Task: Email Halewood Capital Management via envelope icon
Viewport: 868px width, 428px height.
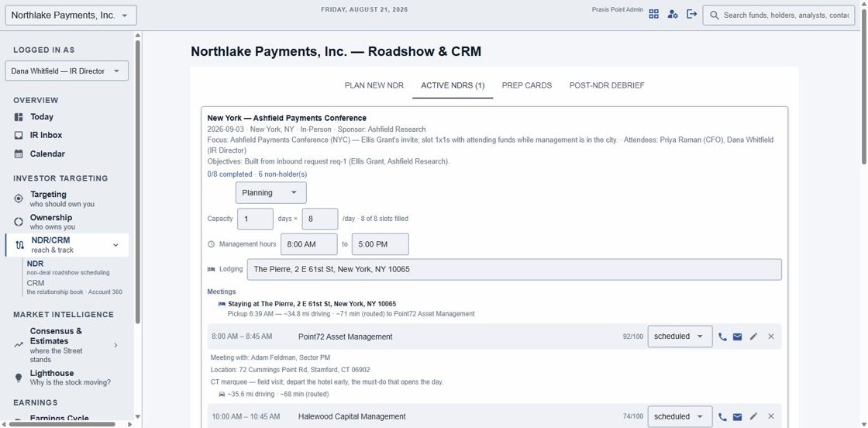Action: coord(737,416)
